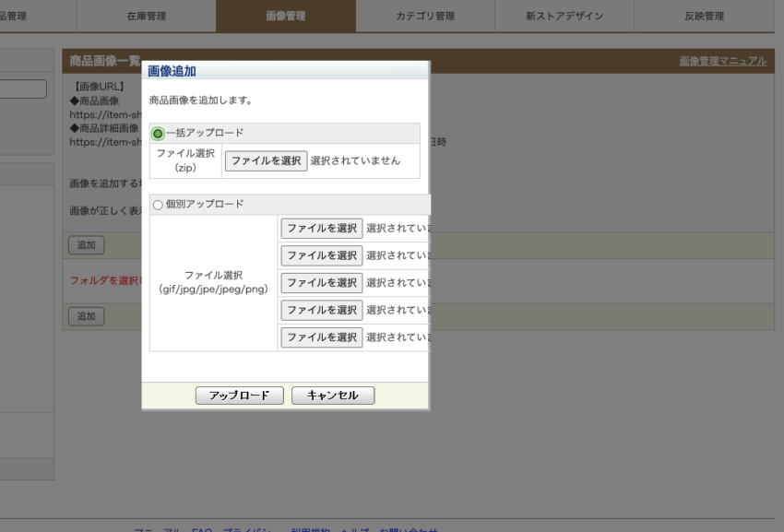The width and height of the screenshot is (784, 532).
Task: Open the 画像管理マニュアル link
Action: click(x=724, y=60)
